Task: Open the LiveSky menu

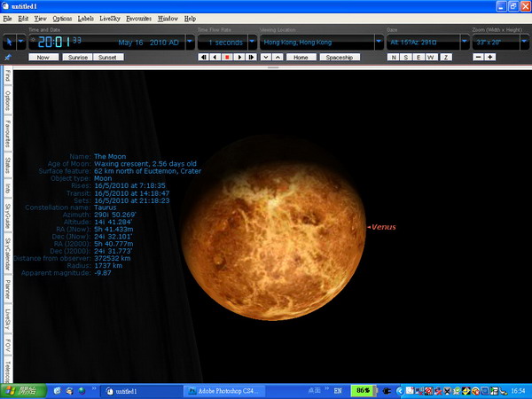Action: coord(110,18)
